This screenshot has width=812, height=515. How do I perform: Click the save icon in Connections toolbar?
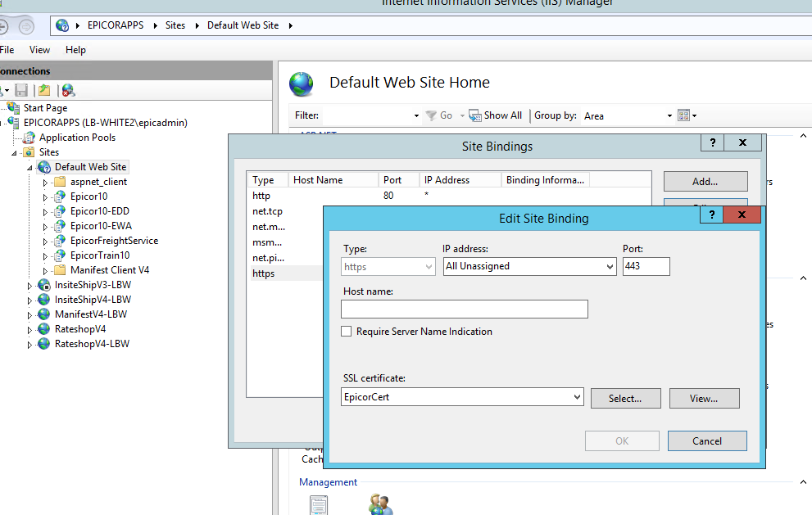coord(21,90)
